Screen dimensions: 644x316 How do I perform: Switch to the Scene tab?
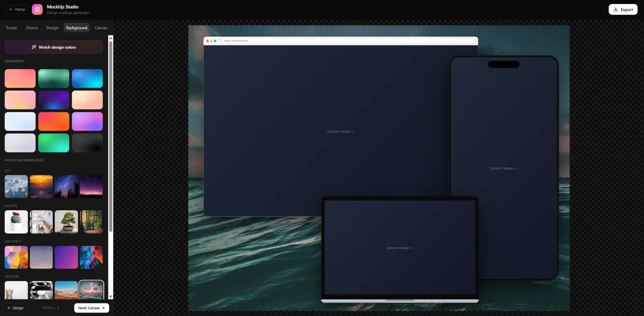(12, 28)
